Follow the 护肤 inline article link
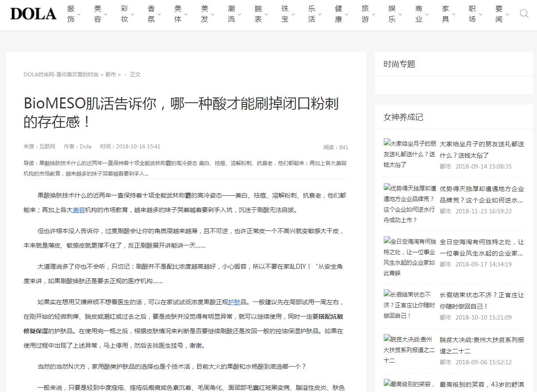 click(234, 302)
